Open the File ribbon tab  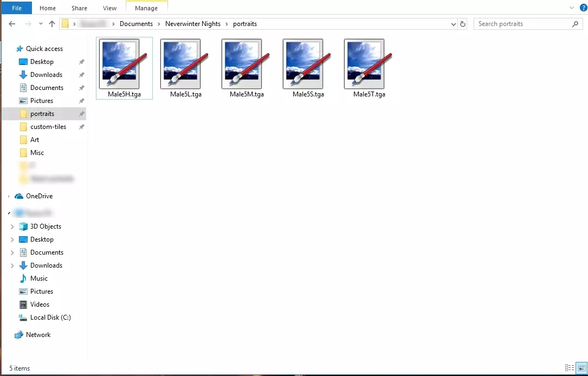[x=16, y=8]
